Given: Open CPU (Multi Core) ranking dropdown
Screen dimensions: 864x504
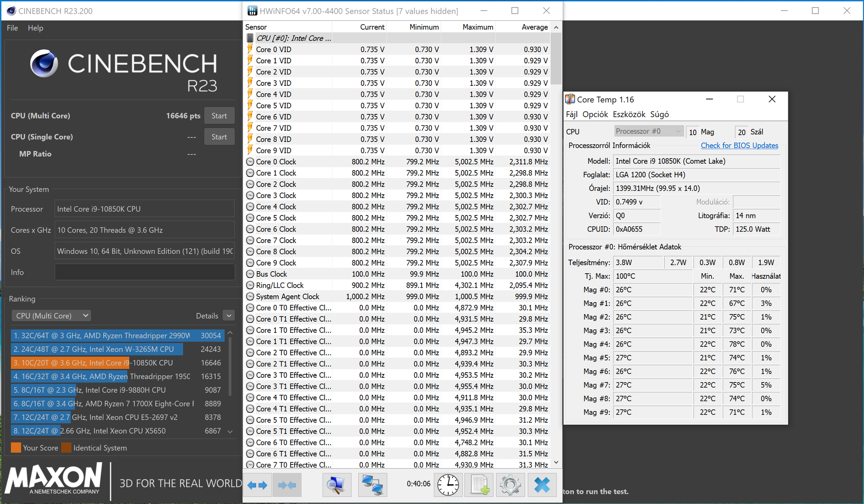Looking at the screenshot, I should click(51, 316).
